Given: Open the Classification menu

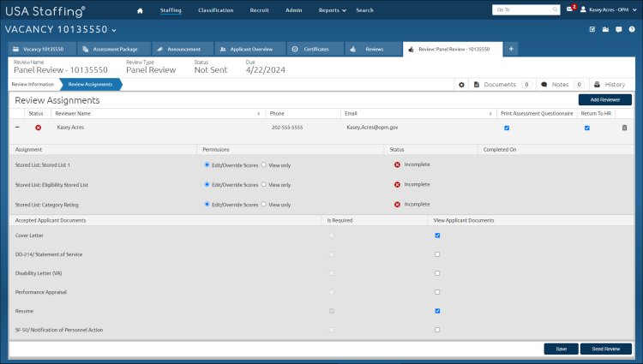Looking at the screenshot, I should [x=216, y=10].
